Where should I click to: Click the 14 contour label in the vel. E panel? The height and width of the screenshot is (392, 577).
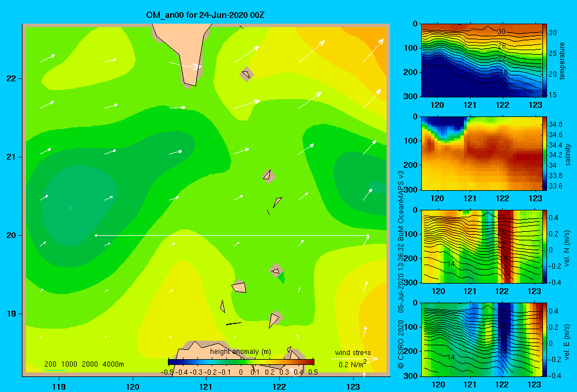(451, 357)
